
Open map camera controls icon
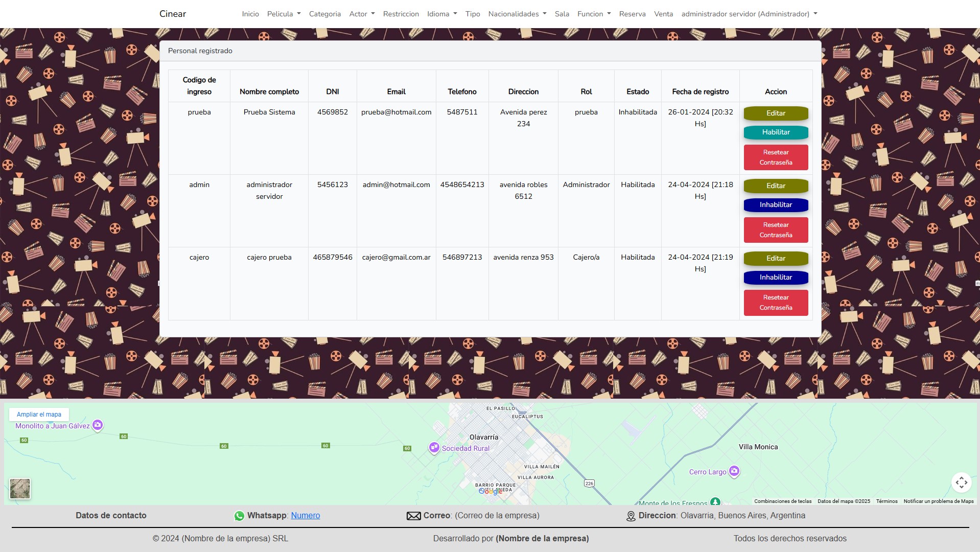point(961,482)
